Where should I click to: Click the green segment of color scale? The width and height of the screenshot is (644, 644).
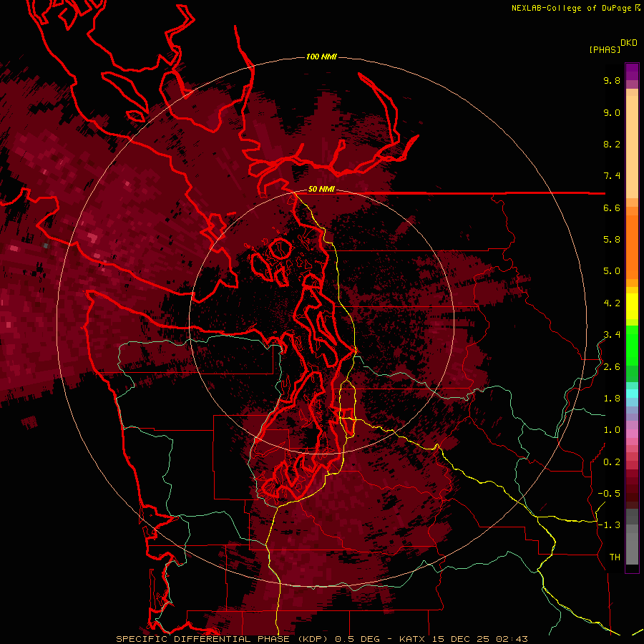(x=632, y=345)
